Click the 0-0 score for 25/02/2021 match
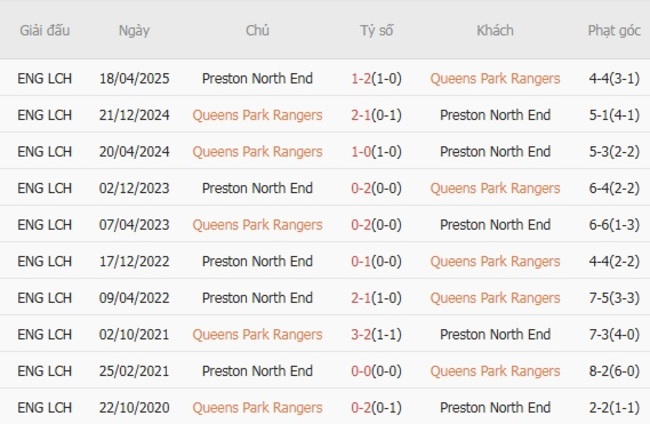This screenshot has width=650, height=424. click(x=360, y=371)
